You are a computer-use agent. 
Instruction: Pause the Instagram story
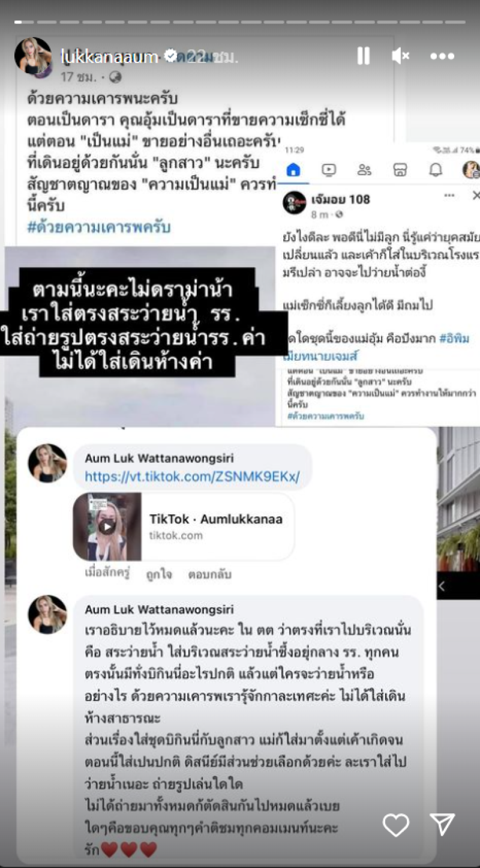coord(363,56)
